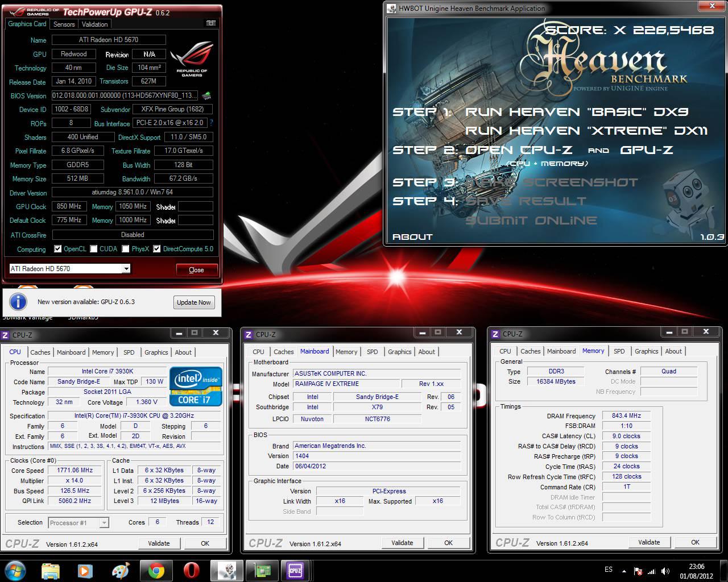Image resolution: width=728 pixels, height=582 pixels.
Task: Toggle the DirectCompute 5.0 checkbox
Action: 157,249
